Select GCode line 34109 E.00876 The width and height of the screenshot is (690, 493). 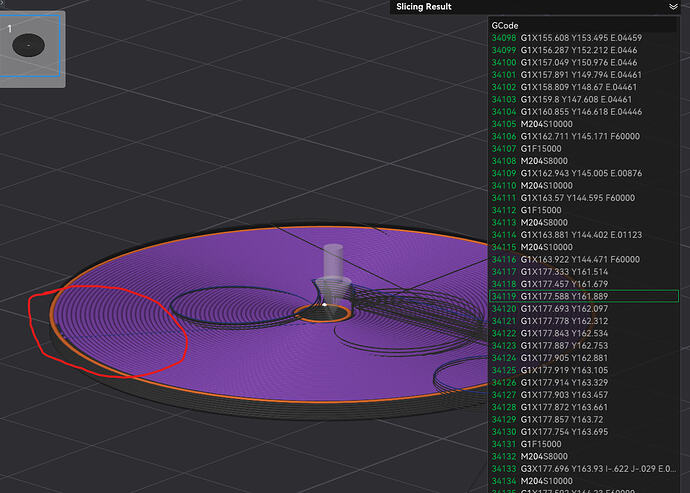point(584,173)
